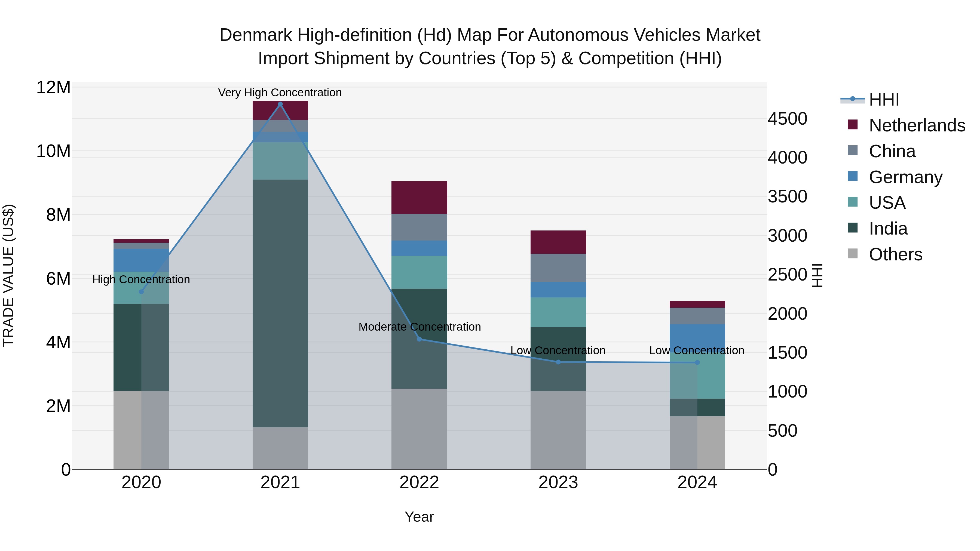Toggle the China legend label

pos(892,151)
